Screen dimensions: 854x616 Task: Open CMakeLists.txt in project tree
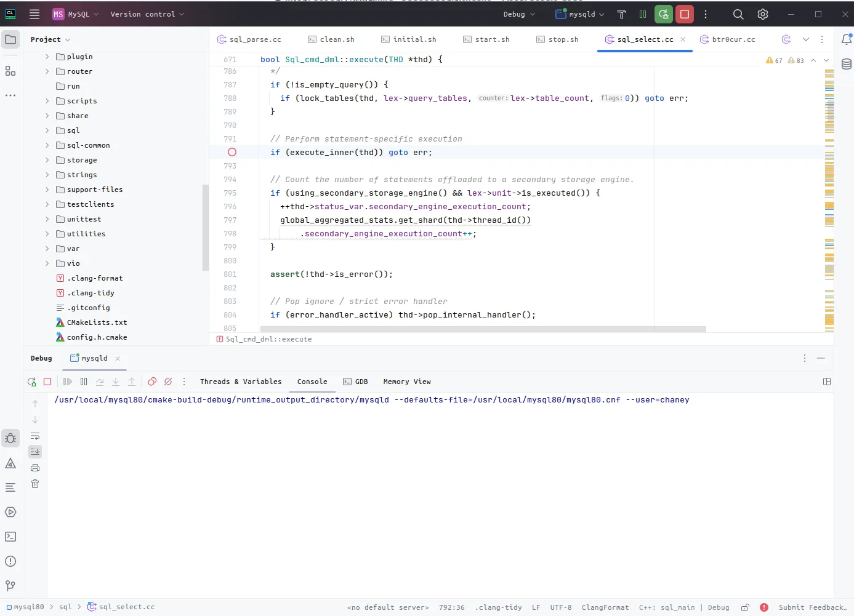97,322
